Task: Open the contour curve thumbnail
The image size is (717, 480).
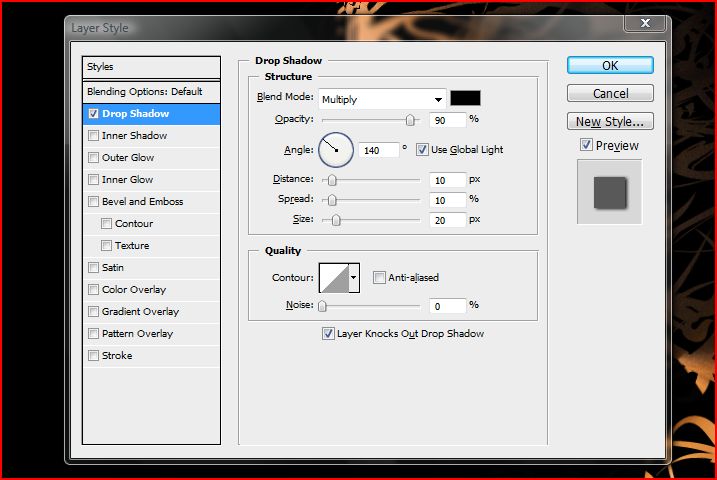Action: tap(332, 278)
